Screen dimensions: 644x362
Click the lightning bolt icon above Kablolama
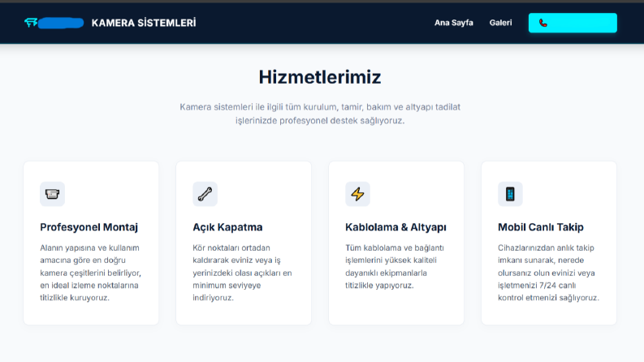357,194
